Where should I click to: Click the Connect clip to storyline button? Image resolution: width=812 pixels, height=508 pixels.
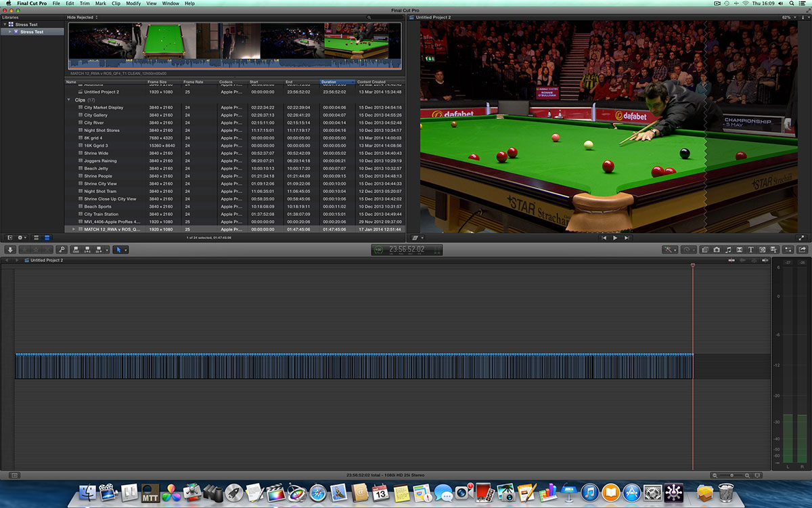(x=76, y=250)
